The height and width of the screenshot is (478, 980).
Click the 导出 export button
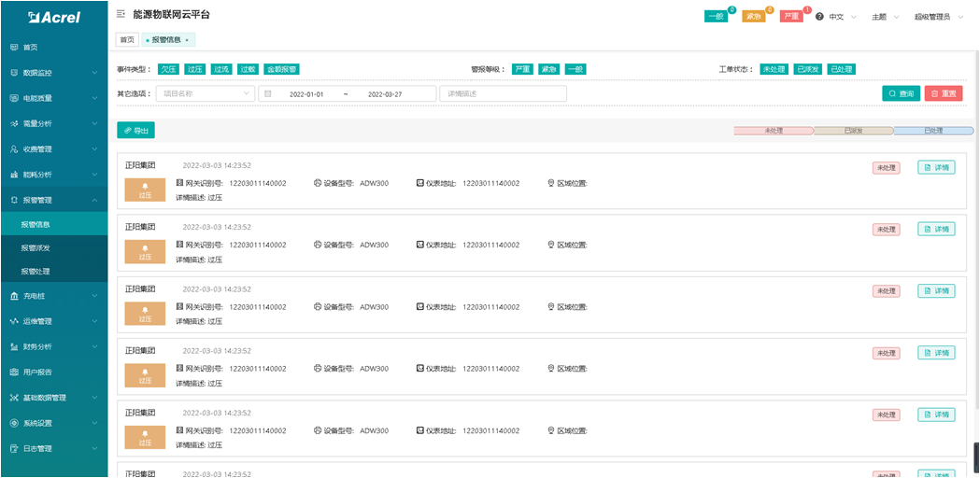[x=135, y=130]
